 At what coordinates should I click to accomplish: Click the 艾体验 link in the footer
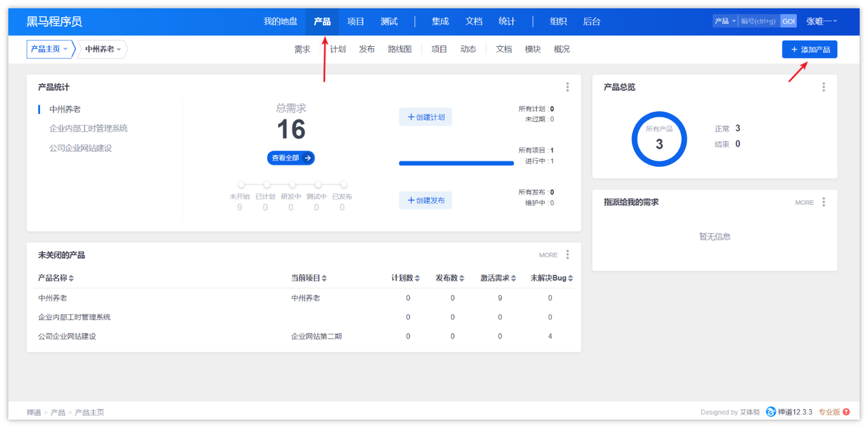(x=750, y=412)
